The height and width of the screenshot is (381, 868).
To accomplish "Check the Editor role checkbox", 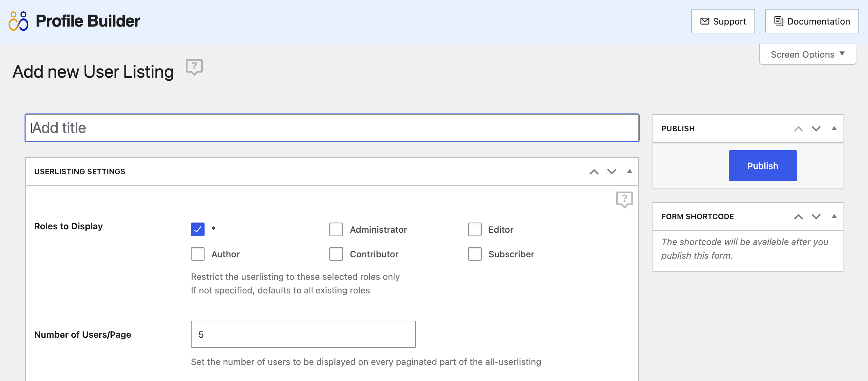I will pos(475,229).
